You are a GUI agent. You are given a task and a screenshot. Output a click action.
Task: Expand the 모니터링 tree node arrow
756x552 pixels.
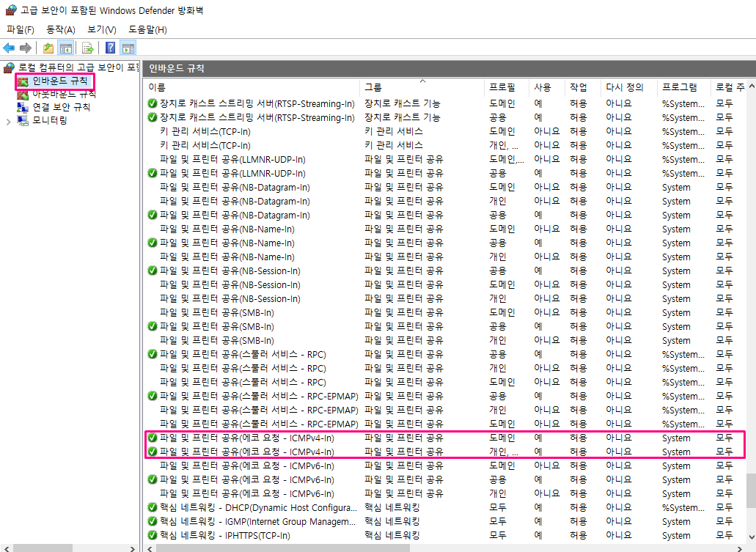[x=8, y=122]
